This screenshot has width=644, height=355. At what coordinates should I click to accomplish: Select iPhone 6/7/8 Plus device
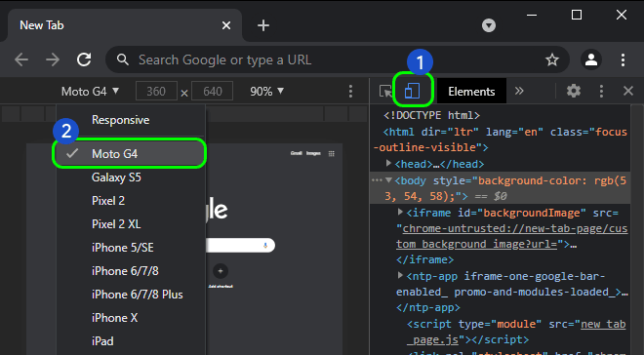point(131,295)
